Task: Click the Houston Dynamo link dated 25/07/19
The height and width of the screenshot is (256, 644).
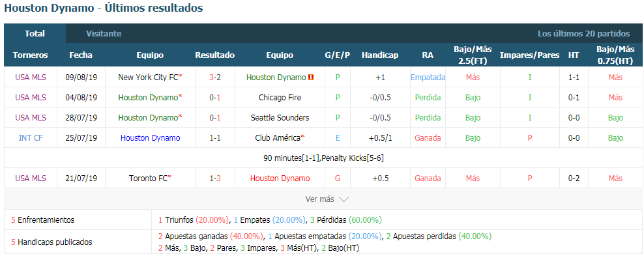Action: point(151,138)
